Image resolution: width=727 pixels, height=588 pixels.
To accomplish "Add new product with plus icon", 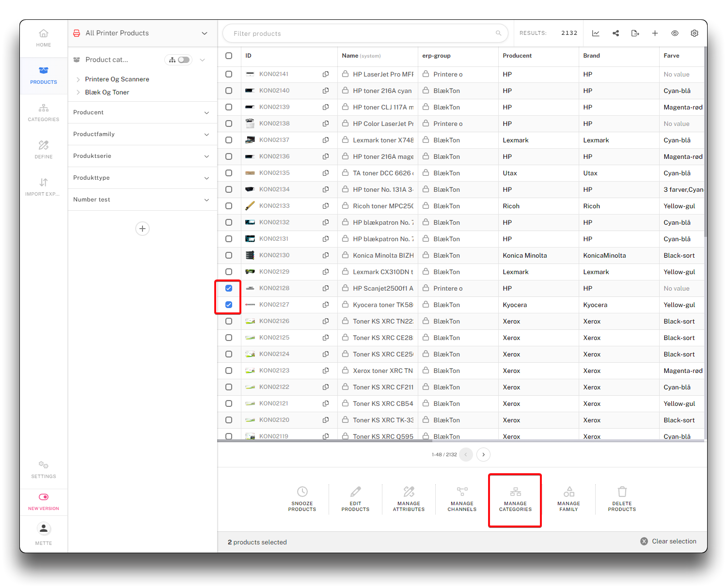I will pos(655,33).
